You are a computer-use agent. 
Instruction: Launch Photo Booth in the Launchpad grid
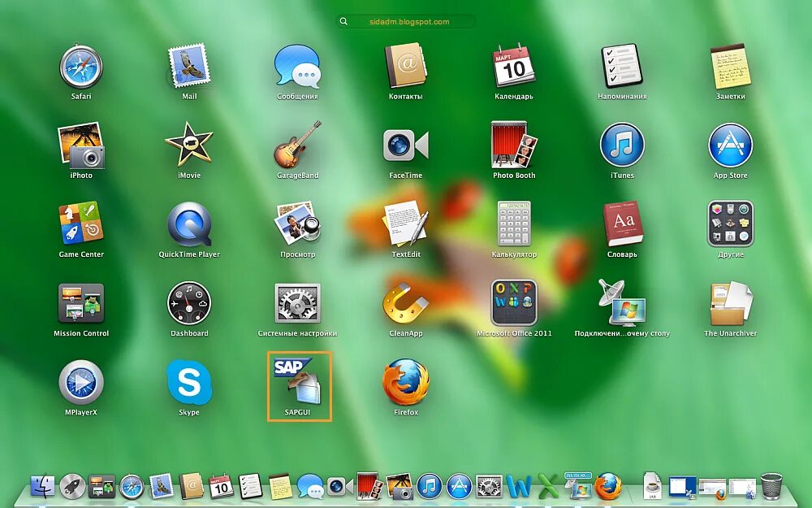pos(514,145)
